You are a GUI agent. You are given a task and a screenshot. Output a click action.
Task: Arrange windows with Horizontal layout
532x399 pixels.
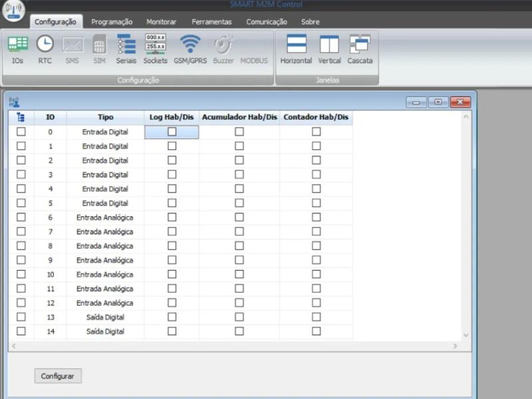(296, 49)
